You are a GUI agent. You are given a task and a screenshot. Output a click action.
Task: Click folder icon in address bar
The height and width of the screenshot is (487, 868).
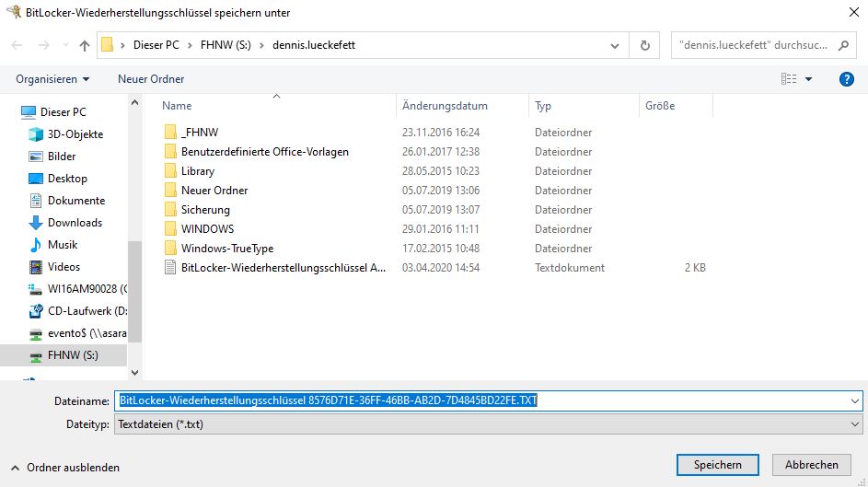pos(108,44)
